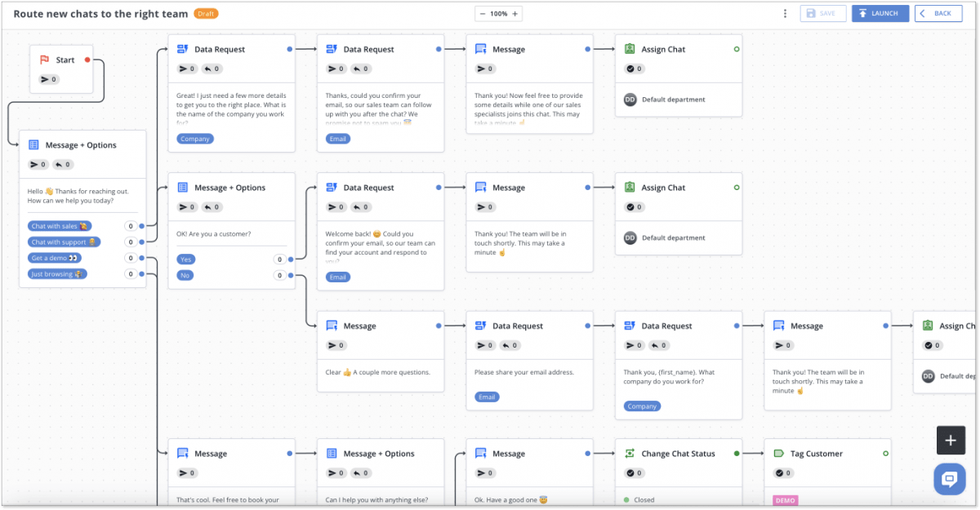Click the Tag Customer node icon
This screenshot has height=510, width=980.
pos(777,453)
